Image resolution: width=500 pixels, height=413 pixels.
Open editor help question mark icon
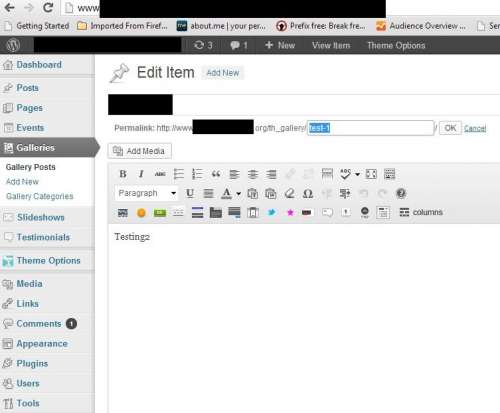[x=401, y=193]
